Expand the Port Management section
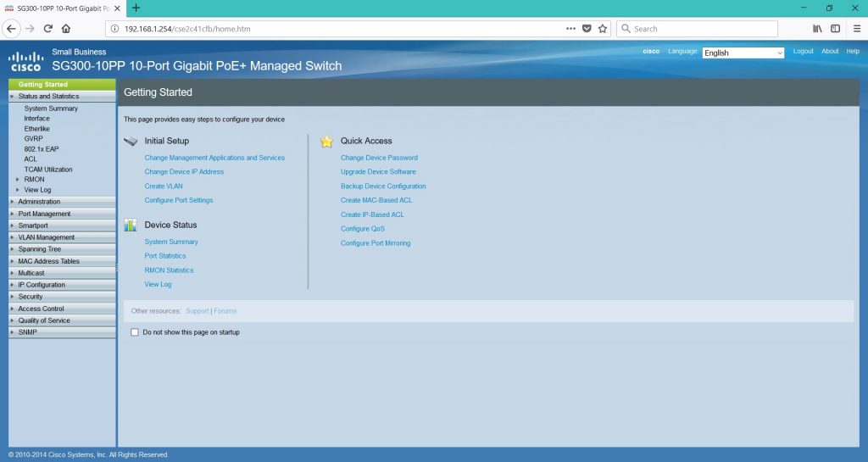Viewport: 868px width, 462px height. [x=62, y=214]
